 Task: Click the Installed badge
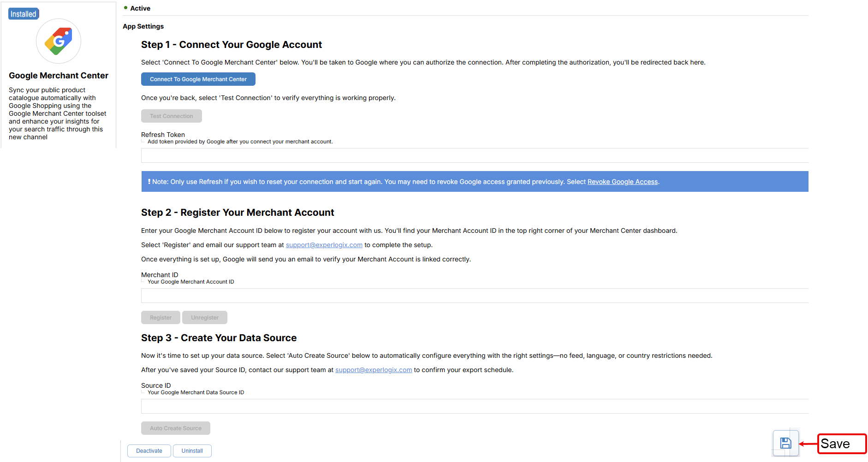coord(24,14)
